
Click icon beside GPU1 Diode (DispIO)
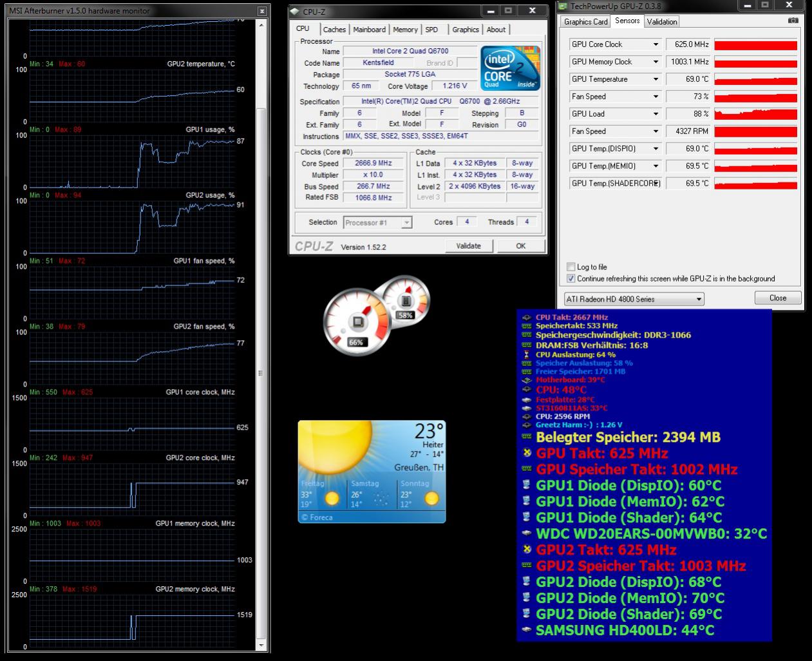pyautogui.click(x=527, y=485)
